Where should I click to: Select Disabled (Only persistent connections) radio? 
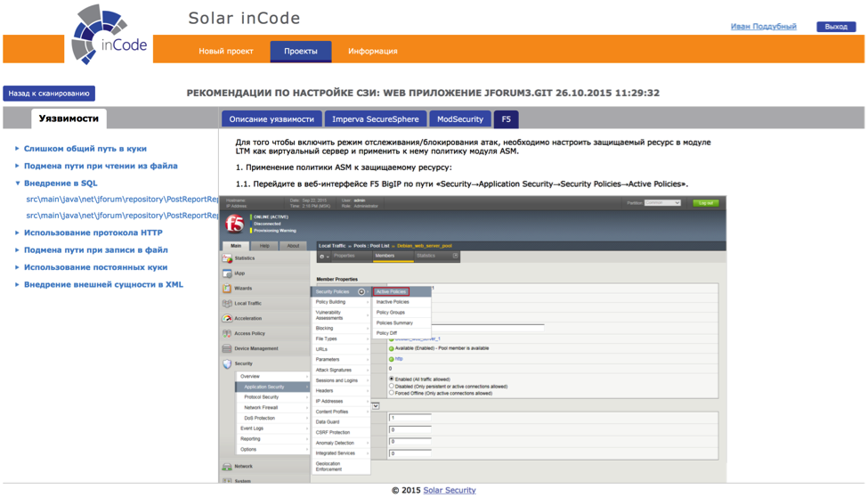pyautogui.click(x=392, y=386)
